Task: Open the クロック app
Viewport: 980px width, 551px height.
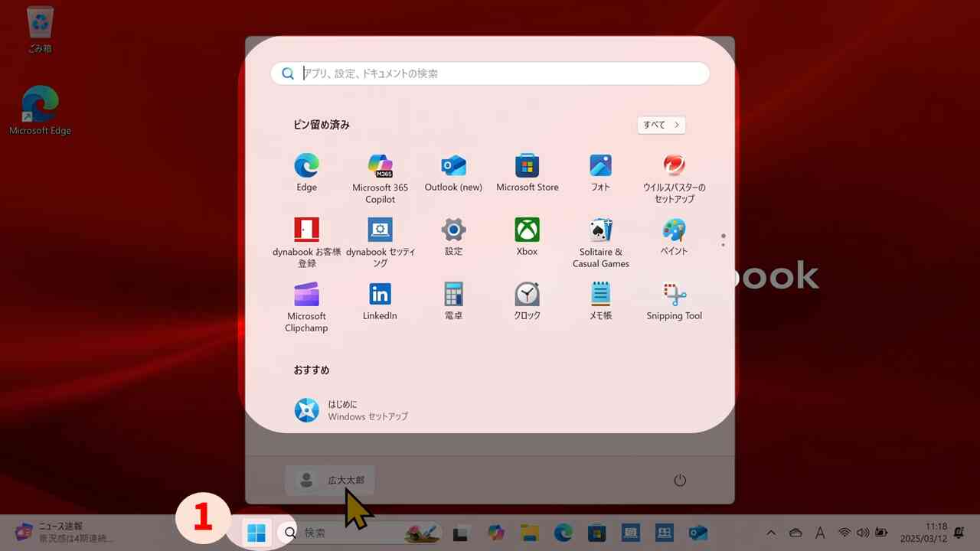Action: click(x=527, y=302)
